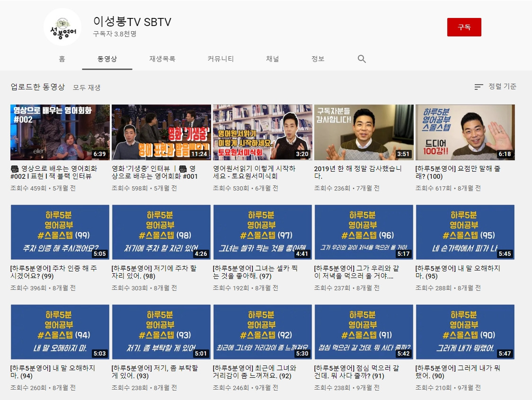This screenshot has width=532, height=400.
Task: Click view count 조회수 288회 • 8개월 전
Action: click(448, 288)
